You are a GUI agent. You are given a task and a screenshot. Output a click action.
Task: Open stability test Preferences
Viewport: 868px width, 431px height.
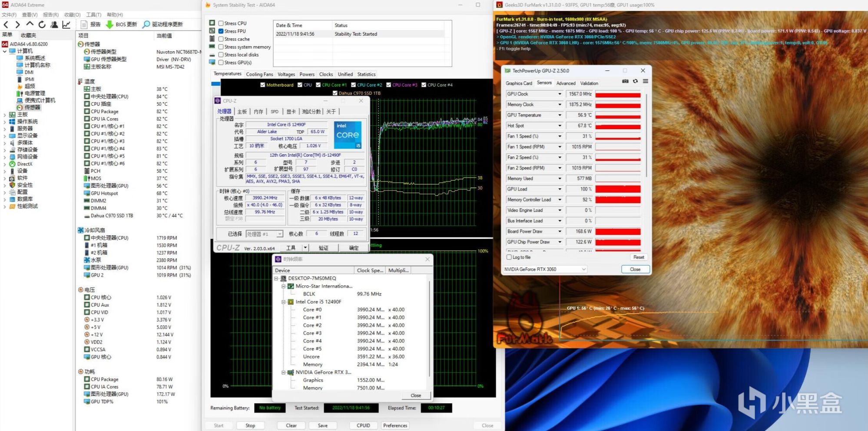click(x=395, y=425)
